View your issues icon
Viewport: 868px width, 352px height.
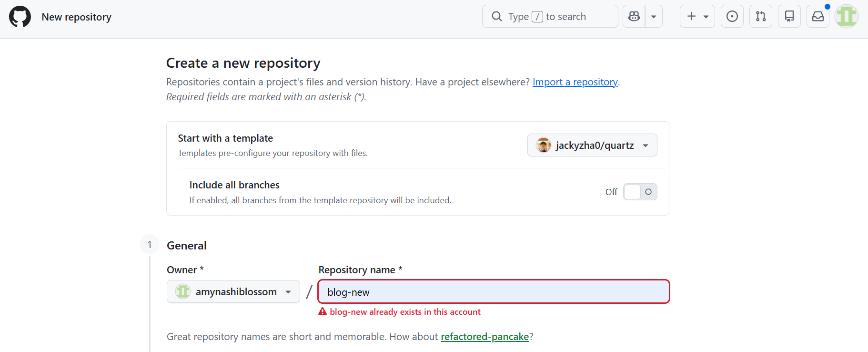pos(732,17)
